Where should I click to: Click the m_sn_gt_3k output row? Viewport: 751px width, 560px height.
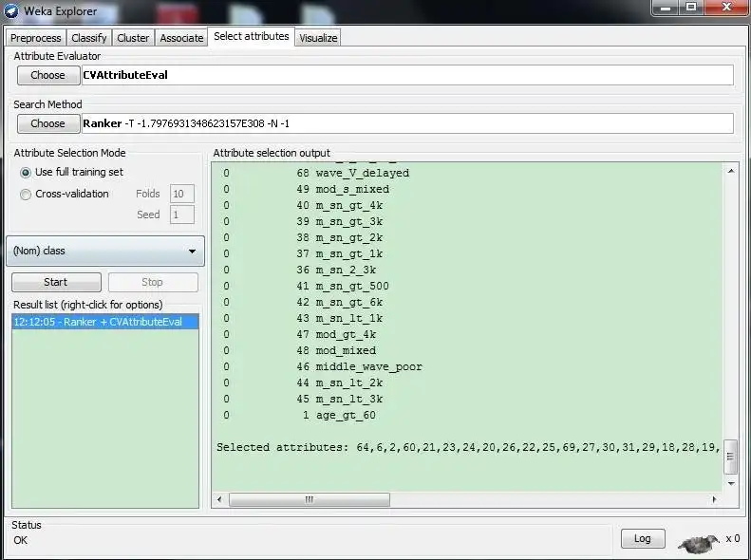pos(303,221)
